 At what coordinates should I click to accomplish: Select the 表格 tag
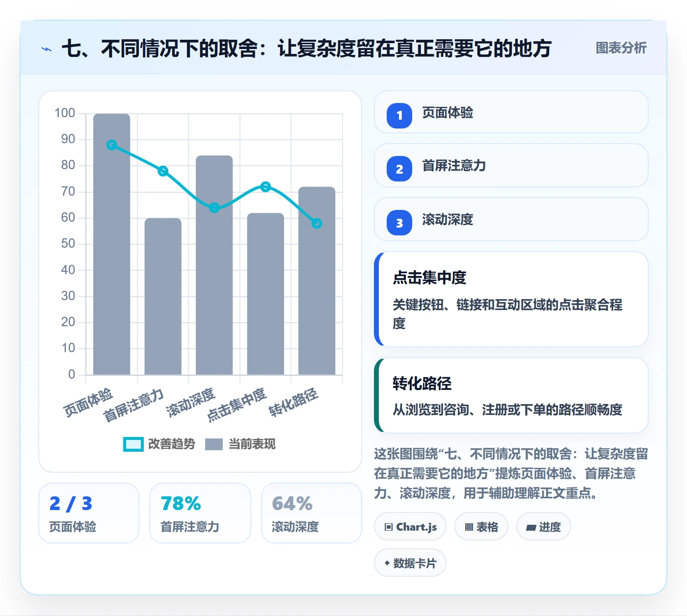pos(481,527)
